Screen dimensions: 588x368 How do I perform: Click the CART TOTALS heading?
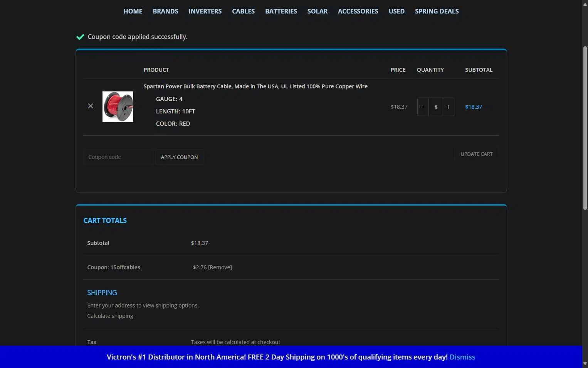[105, 221]
